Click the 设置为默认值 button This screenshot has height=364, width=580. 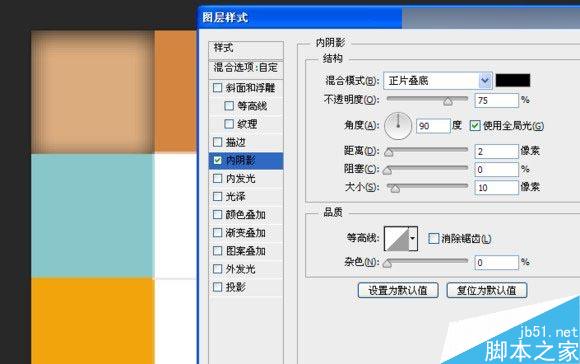pyautogui.click(x=398, y=290)
